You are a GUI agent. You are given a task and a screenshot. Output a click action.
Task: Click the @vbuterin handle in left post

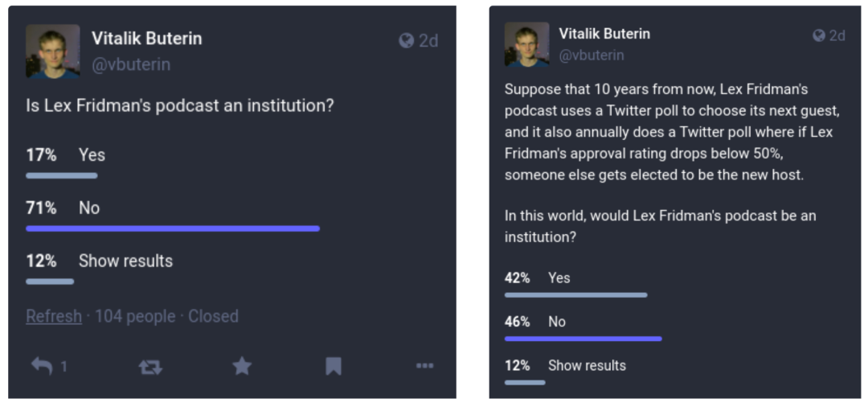131,64
